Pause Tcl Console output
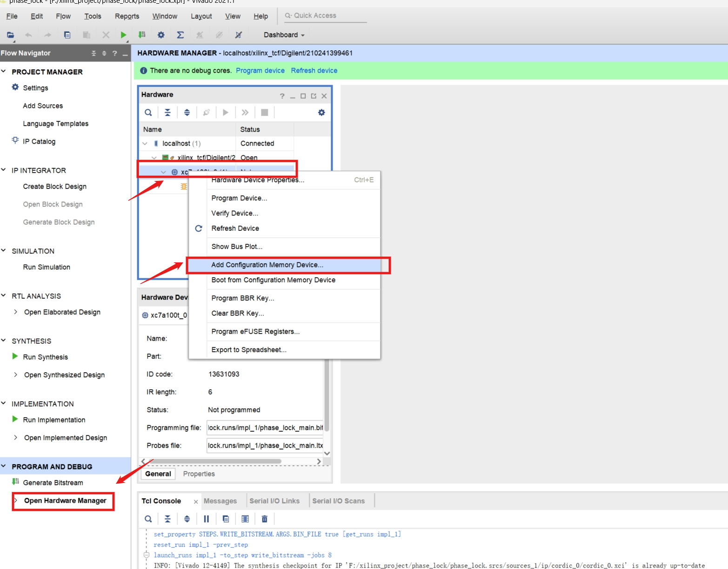Image resolution: width=728 pixels, height=569 pixels. [207, 519]
